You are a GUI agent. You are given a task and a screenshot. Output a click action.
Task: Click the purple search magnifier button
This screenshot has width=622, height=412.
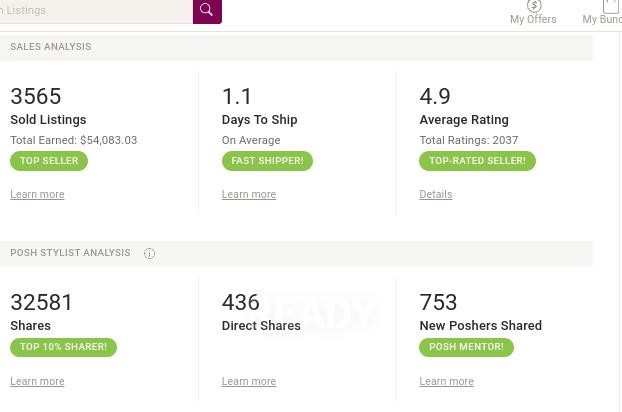pyautogui.click(x=207, y=11)
